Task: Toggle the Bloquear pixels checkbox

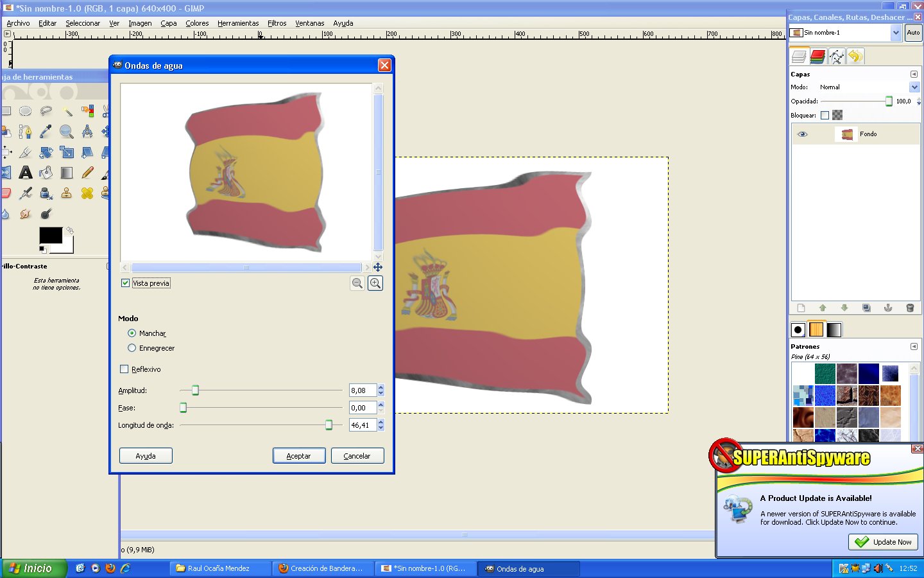Action: click(x=825, y=116)
